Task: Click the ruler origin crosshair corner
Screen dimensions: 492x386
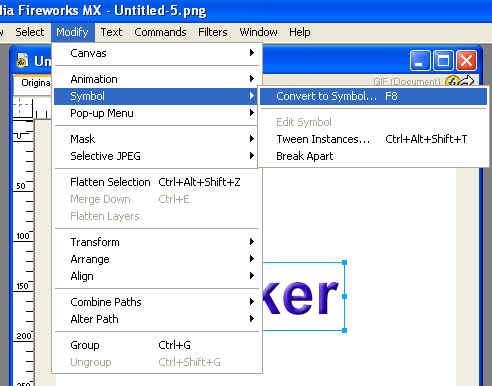Action: point(23,107)
